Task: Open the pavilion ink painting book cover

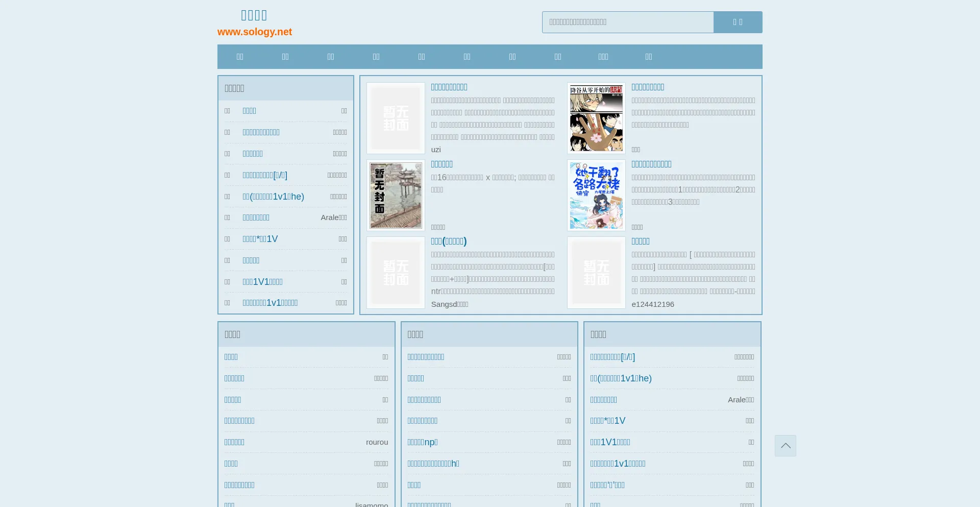Action: point(396,196)
